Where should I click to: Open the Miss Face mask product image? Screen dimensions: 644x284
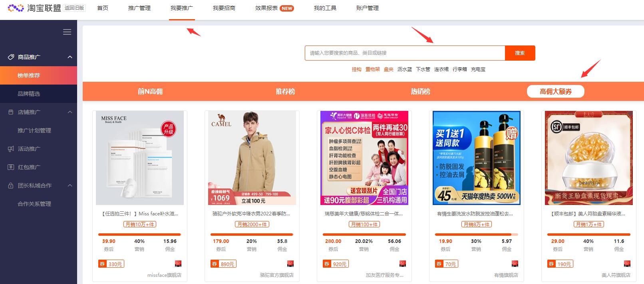[140, 158]
